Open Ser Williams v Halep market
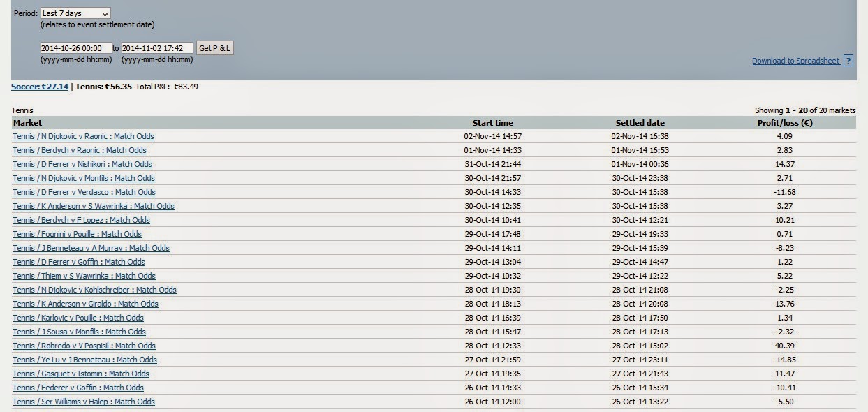The height and width of the screenshot is (412, 868). pos(84,402)
